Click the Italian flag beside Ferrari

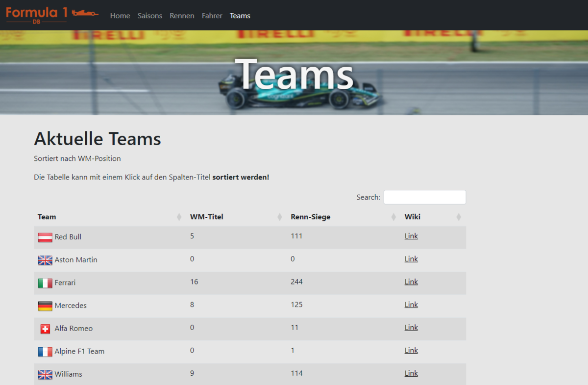(x=45, y=283)
